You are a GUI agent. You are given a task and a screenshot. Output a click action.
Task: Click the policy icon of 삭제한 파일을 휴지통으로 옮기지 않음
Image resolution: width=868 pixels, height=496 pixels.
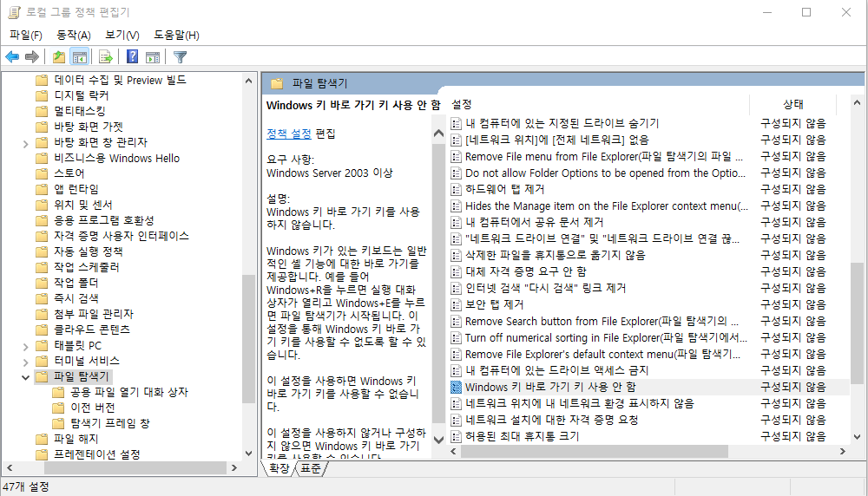point(456,256)
